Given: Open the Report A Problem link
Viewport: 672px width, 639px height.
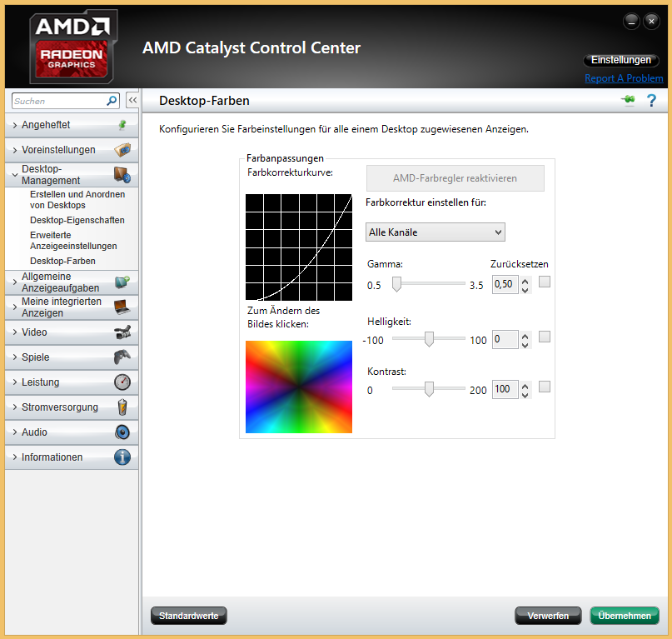Looking at the screenshot, I should pos(624,78).
